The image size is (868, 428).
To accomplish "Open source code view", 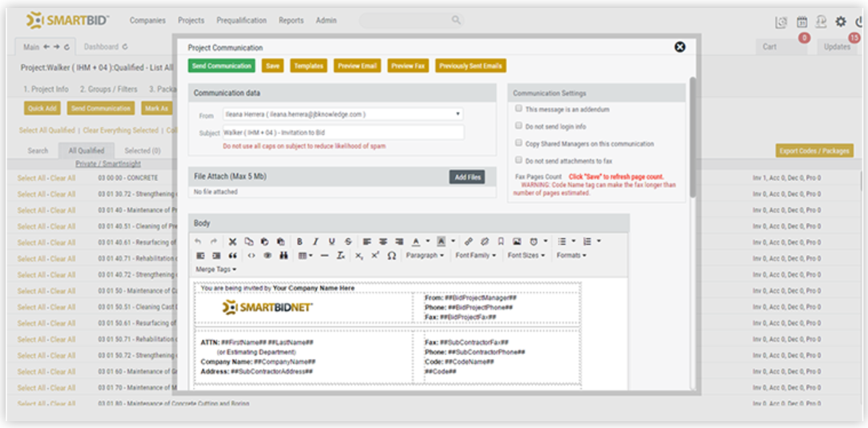I will click(x=251, y=255).
